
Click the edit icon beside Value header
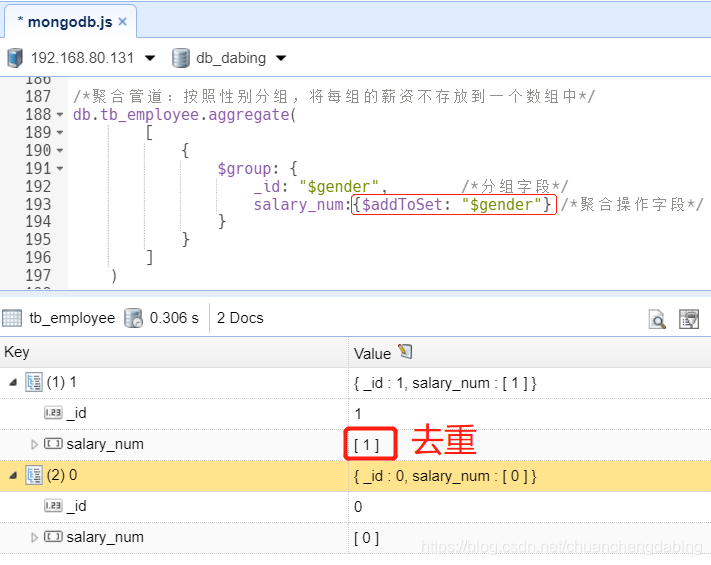(x=405, y=352)
